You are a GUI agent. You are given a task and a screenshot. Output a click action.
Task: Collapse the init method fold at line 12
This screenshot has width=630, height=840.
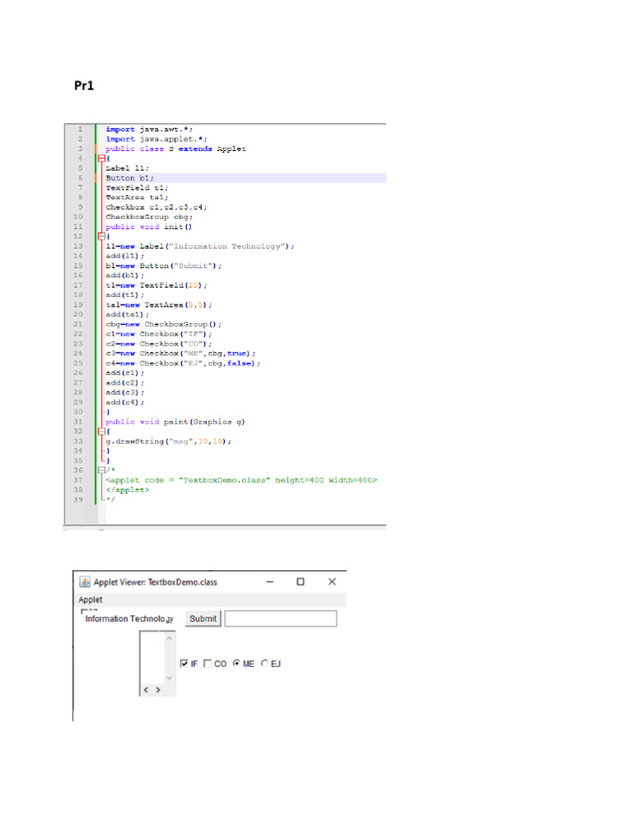(x=102, y=236)
